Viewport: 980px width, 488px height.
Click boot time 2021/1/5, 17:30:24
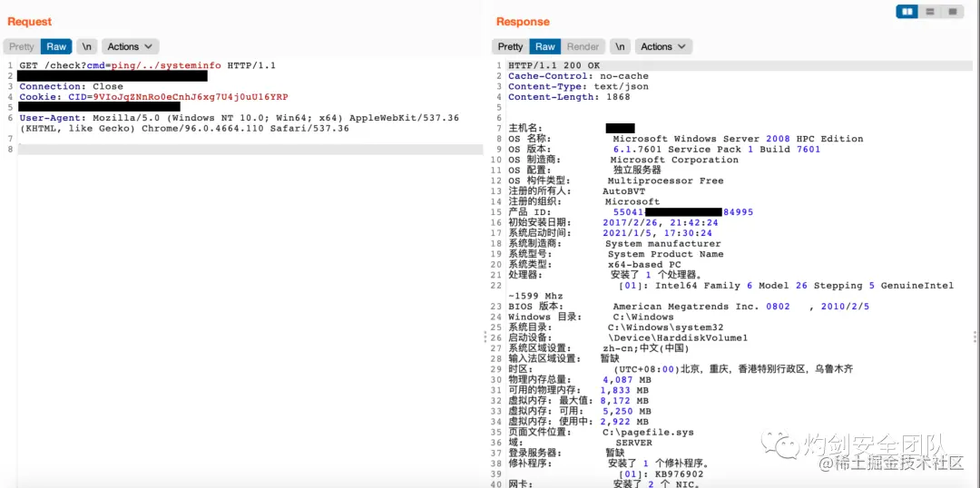tap(658, 233)
